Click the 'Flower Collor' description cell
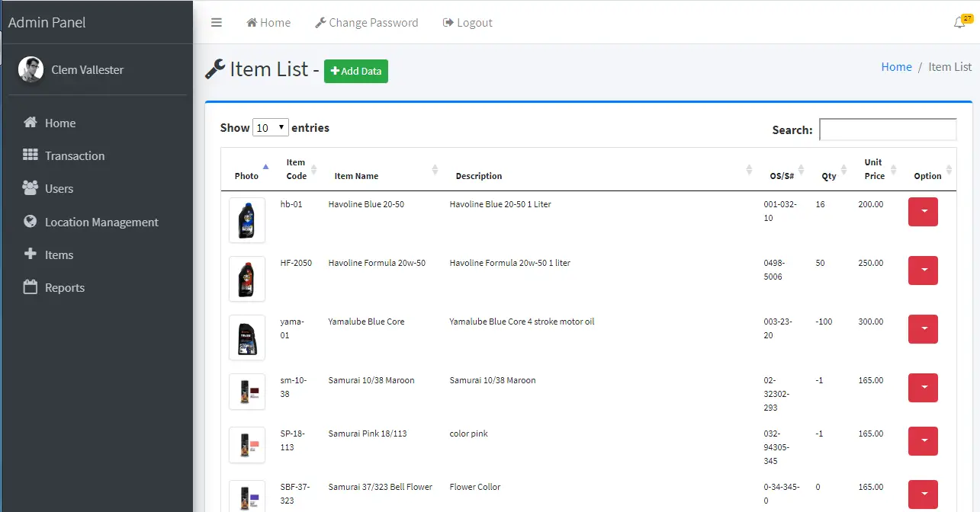980x512 pixels. tap(475, 487)
